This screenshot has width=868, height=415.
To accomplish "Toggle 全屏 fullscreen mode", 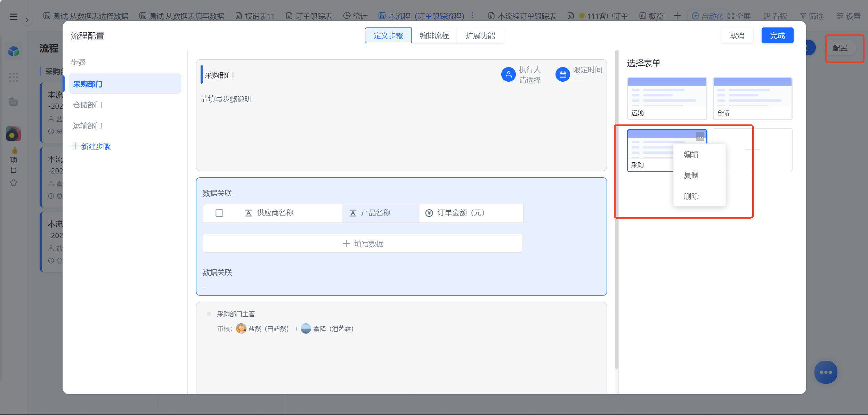I will coord(739,16).
